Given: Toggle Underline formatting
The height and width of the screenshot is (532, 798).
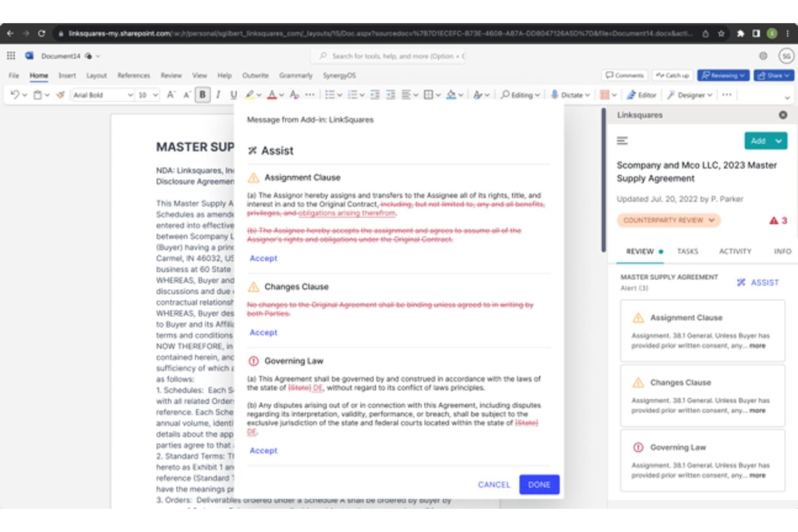Looking at the screenshot, I should click(x=233, y=95).
